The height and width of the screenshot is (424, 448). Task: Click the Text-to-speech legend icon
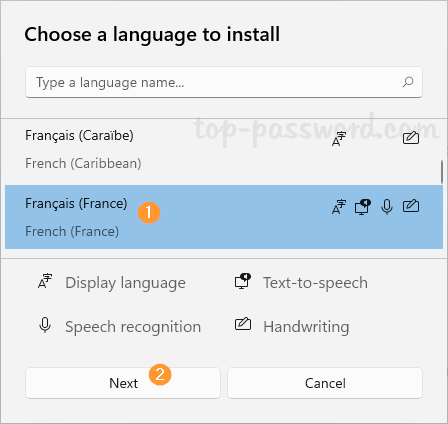pos(243,281)
